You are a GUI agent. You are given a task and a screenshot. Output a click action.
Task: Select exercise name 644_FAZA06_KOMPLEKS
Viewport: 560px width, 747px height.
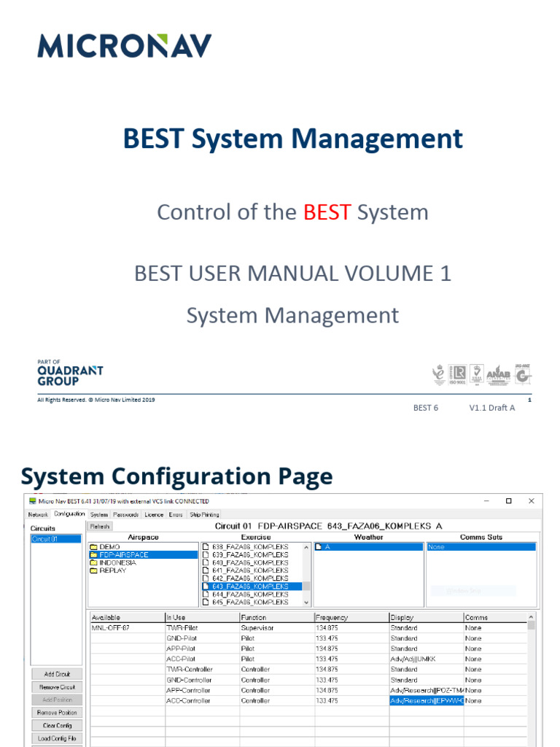tap(250, 595)
